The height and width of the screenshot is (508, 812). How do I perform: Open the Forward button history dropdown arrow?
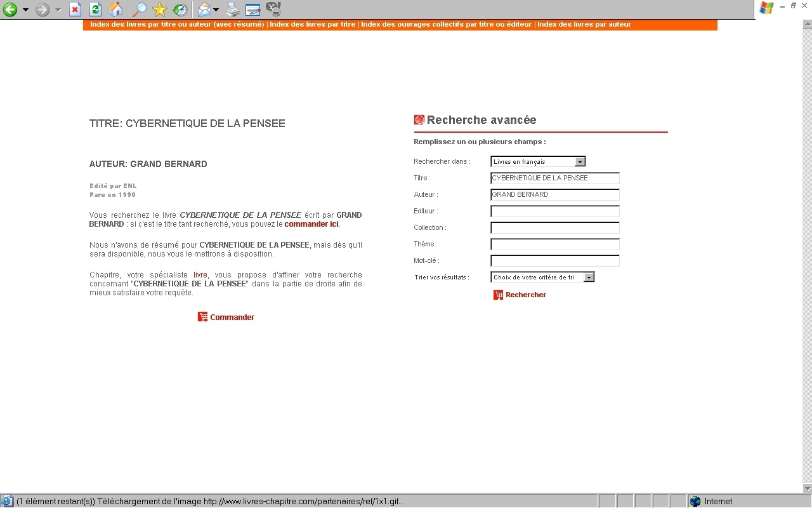click(x=58, y=10)
